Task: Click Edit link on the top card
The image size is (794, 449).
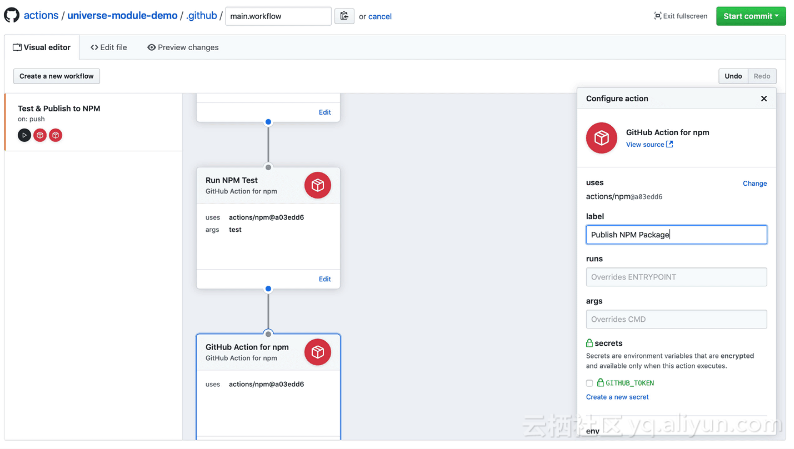Action: (325, 112)
